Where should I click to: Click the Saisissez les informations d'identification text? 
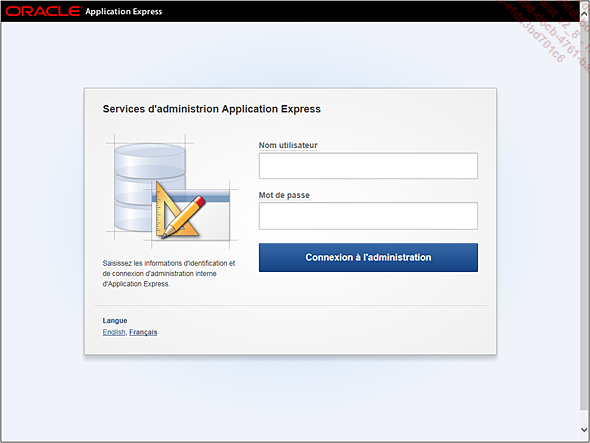[169, 274]
